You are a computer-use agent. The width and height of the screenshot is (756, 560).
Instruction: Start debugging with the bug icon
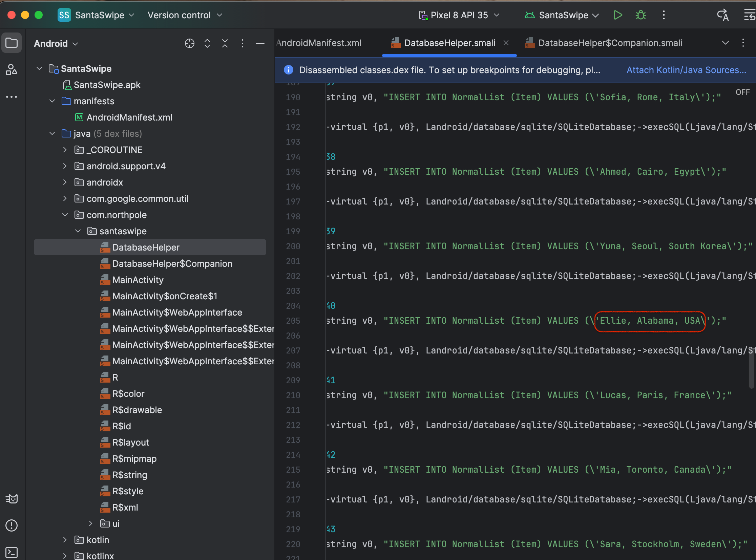click(640, 15)
